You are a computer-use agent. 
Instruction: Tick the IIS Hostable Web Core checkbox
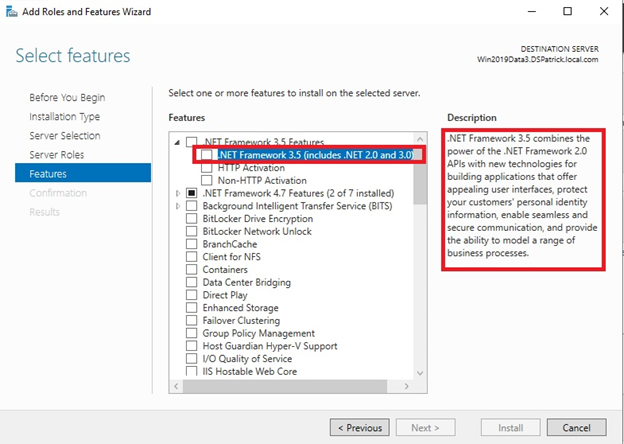click(191, 371)
